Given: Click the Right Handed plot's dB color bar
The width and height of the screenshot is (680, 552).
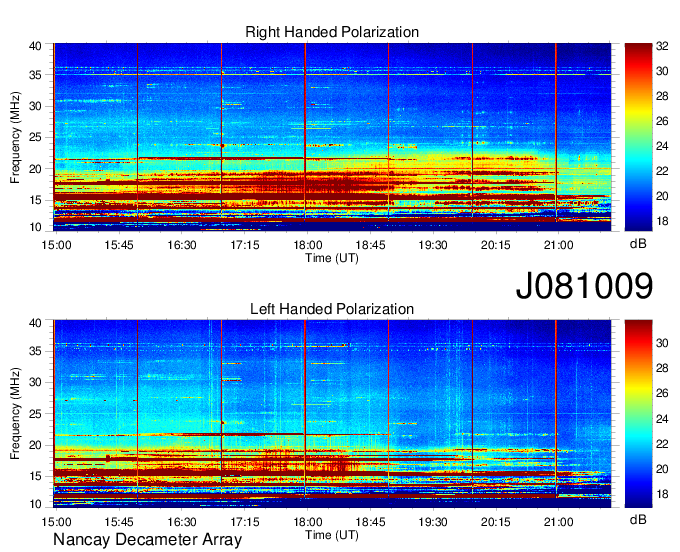Looking at the screenshot, I should coord(638,137).
